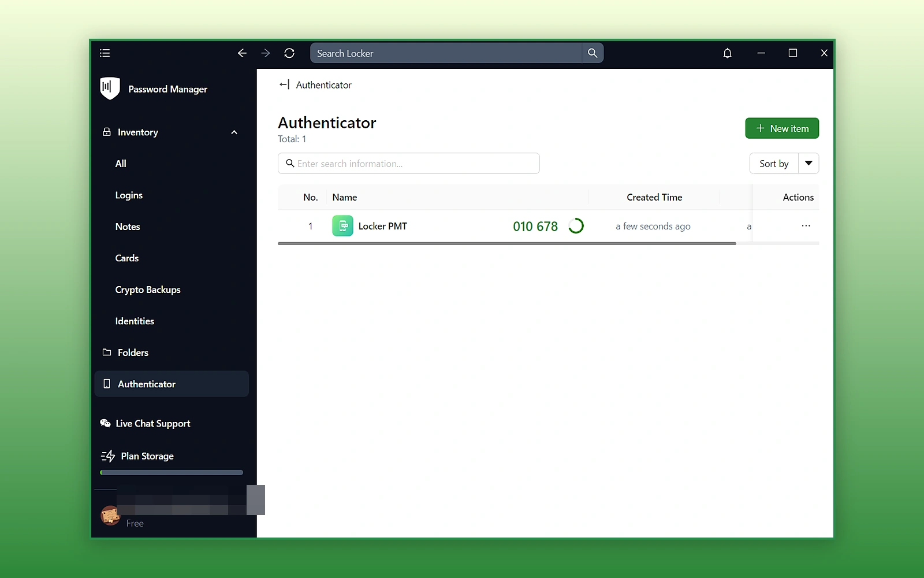
Task: Click the Created Time column header
Action: (x=654, y=198)
